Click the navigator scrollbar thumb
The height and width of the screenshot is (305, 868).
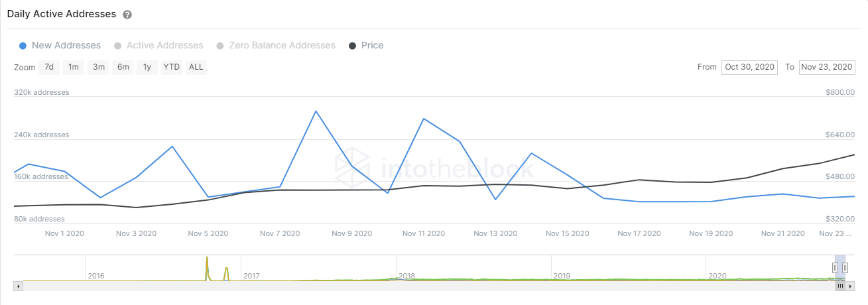[840, 286]
